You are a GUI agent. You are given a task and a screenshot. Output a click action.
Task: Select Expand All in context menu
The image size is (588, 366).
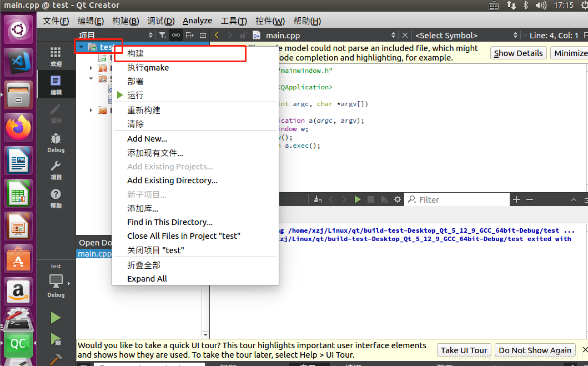pos(195,279)
